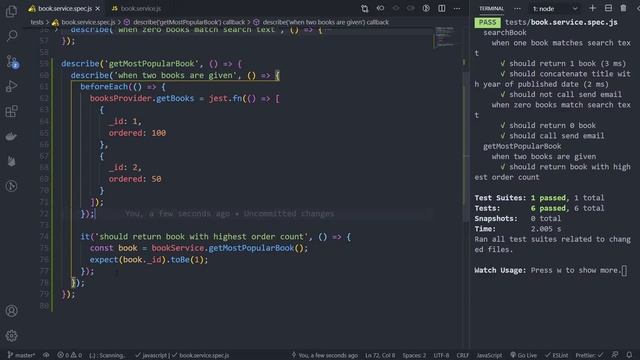
Task: Click 'tests/book.service.spec.js' path in terminal
Action: [x=561, y=22]
